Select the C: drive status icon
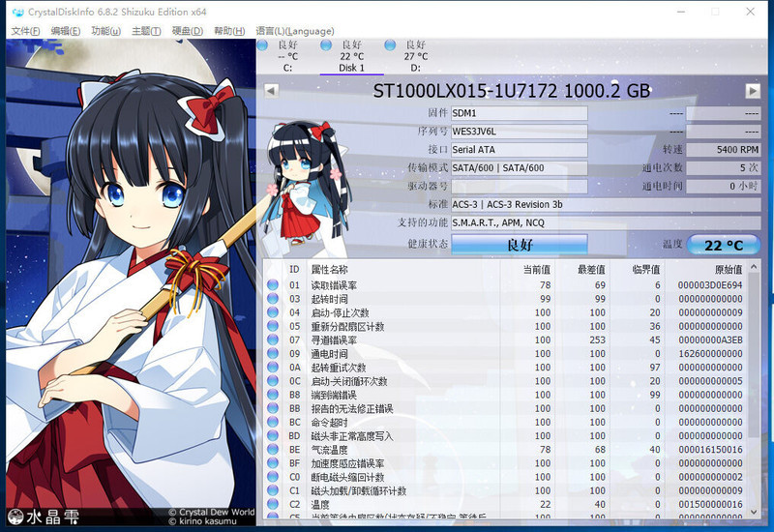The height and width of the screenshot is (532, 774). pos(262,44)
